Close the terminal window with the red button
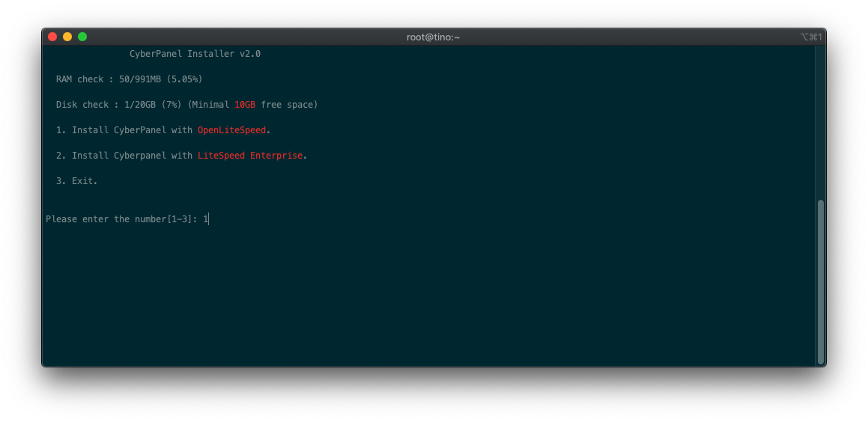Screen dimensions: 868x422 [x=52, y=37]
